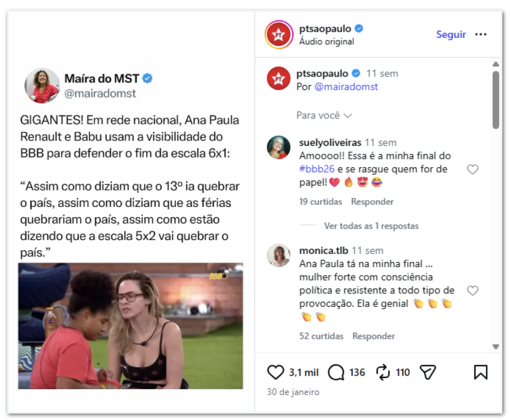Click the comments scrollbar down arrow
Viewport: 510px width, 420px height.
tap(496, 347)
